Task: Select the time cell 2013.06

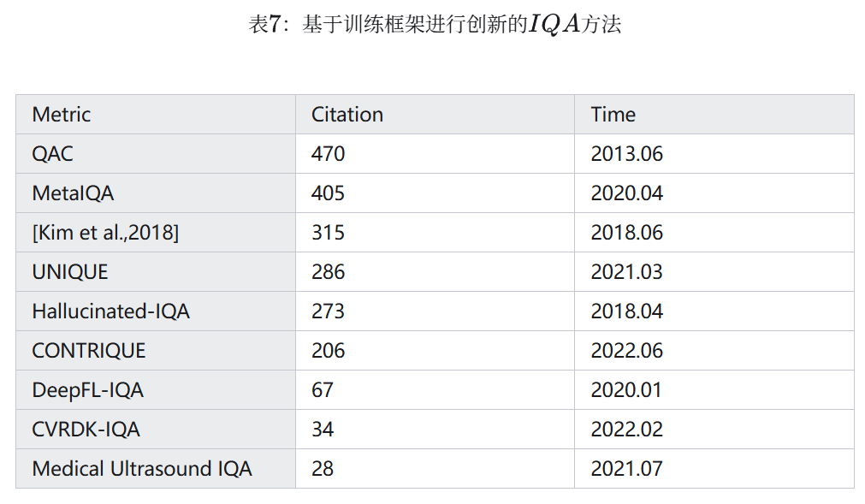Action: coord(627,154)
